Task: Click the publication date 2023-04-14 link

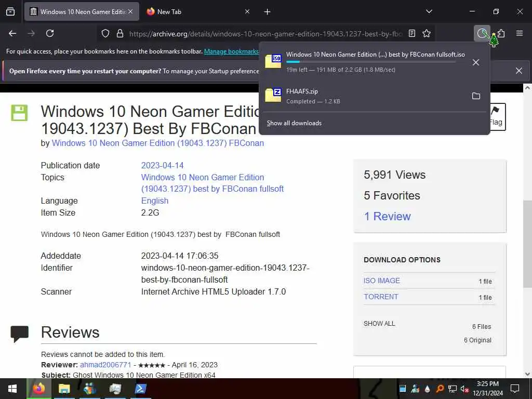Action: tap(162, 166)
